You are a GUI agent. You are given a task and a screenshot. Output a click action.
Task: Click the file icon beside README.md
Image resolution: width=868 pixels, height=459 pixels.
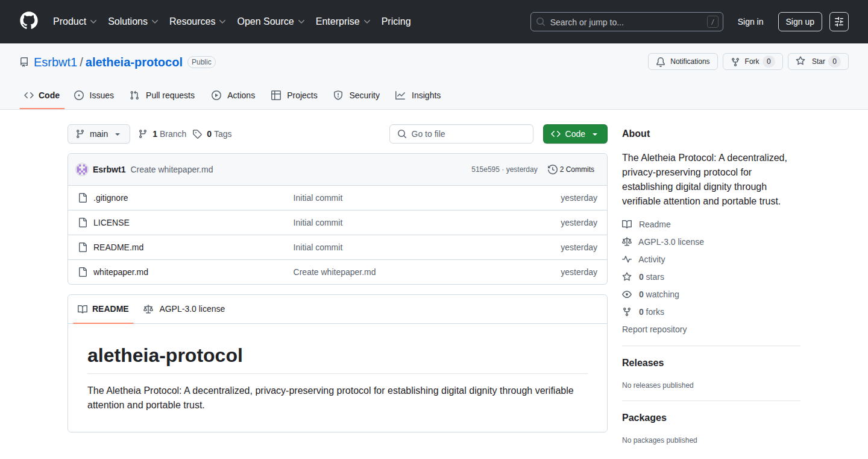pyautogui.click(x=83, y=247)
